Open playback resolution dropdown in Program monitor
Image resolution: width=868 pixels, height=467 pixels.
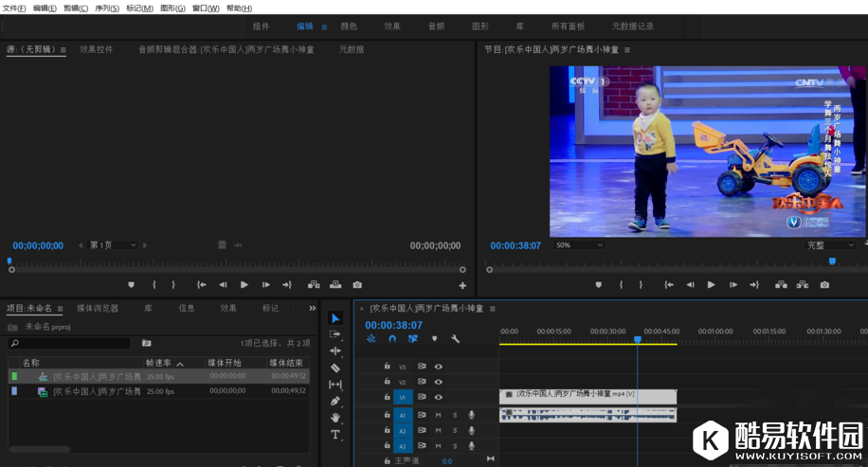pyautogui.click(x=830, y=245)
